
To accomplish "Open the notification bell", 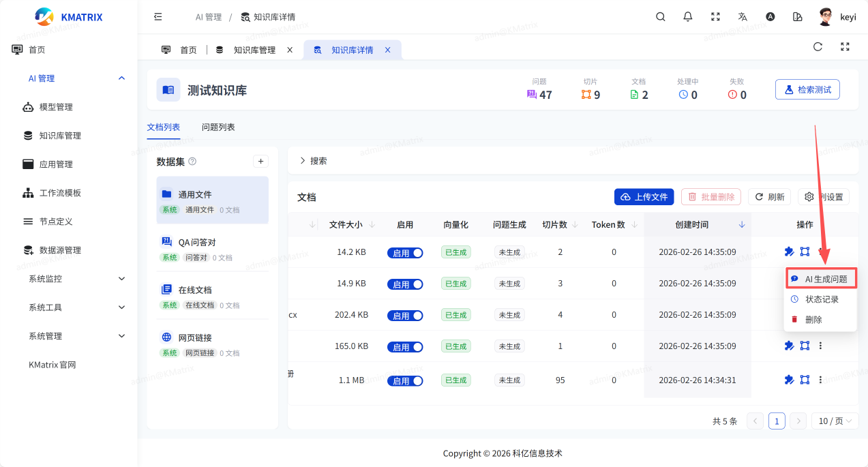I will coord(687,17).
